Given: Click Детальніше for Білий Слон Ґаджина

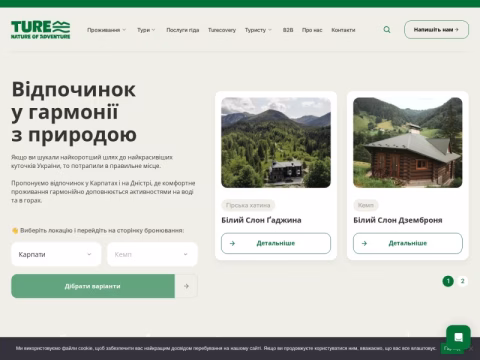Looking at the screenshot, I should click(276, 243).
